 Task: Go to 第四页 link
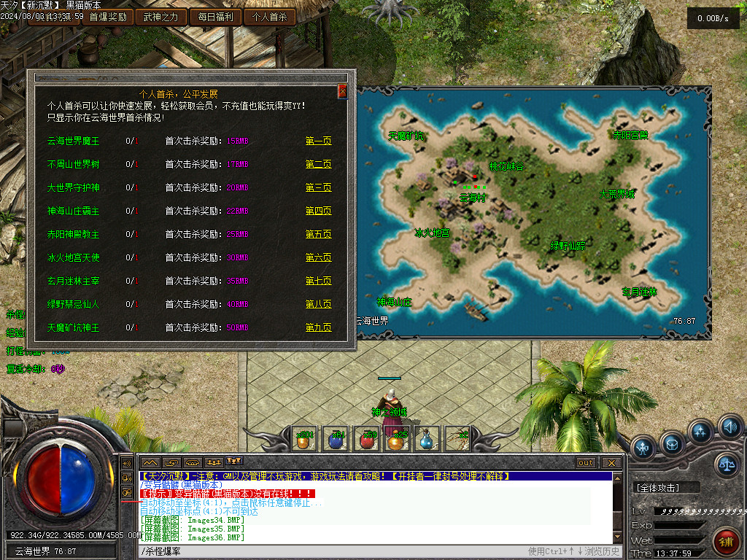318,211
